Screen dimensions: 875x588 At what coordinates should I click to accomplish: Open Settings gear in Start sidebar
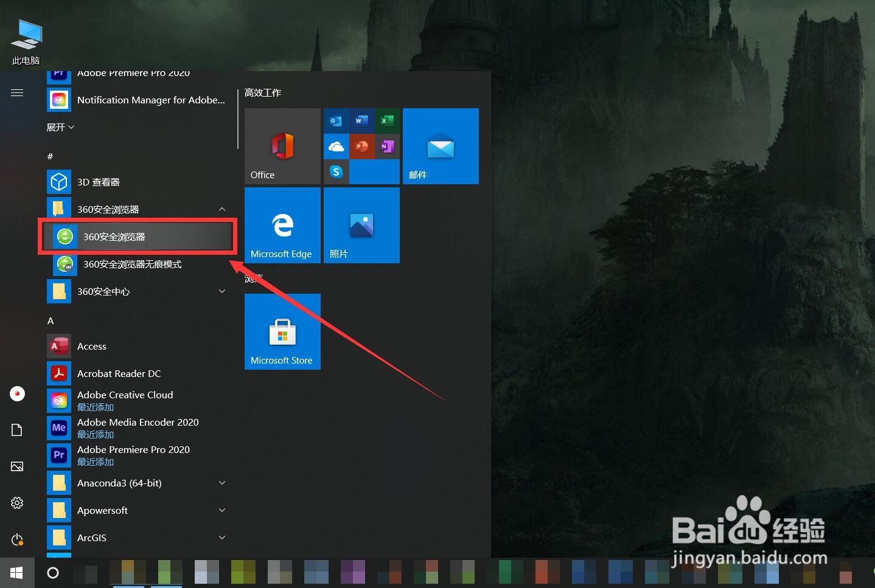pyautogui.click(x=17, y=503)
